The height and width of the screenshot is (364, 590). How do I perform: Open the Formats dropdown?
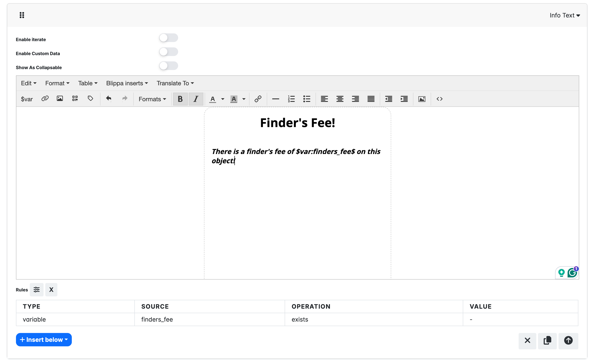(152, 99)
